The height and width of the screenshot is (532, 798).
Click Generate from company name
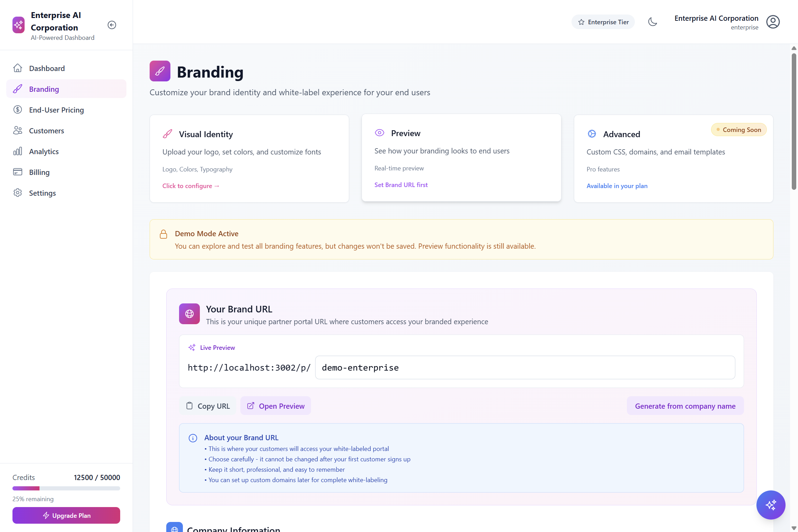[685, 406]
